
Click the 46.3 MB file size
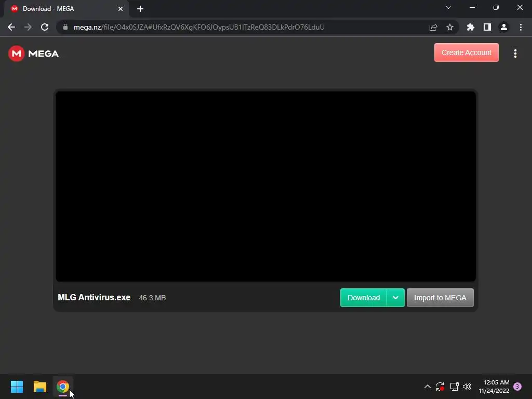(152, 298)
